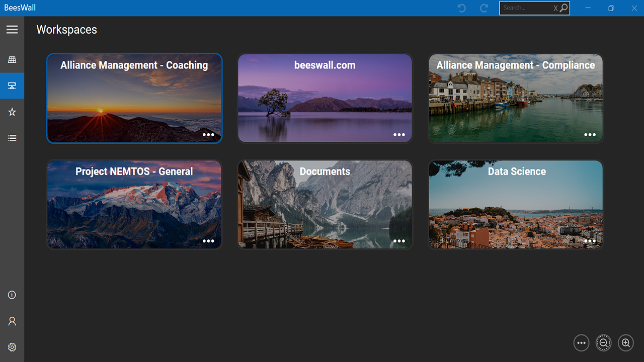Open favorites star in sidebar

coord(12,112)
